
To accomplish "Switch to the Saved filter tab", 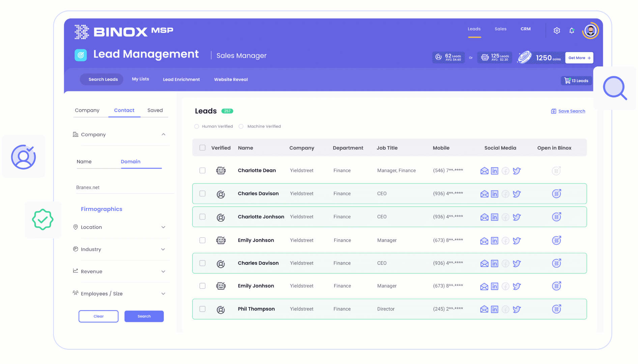I will click(155, 110).
